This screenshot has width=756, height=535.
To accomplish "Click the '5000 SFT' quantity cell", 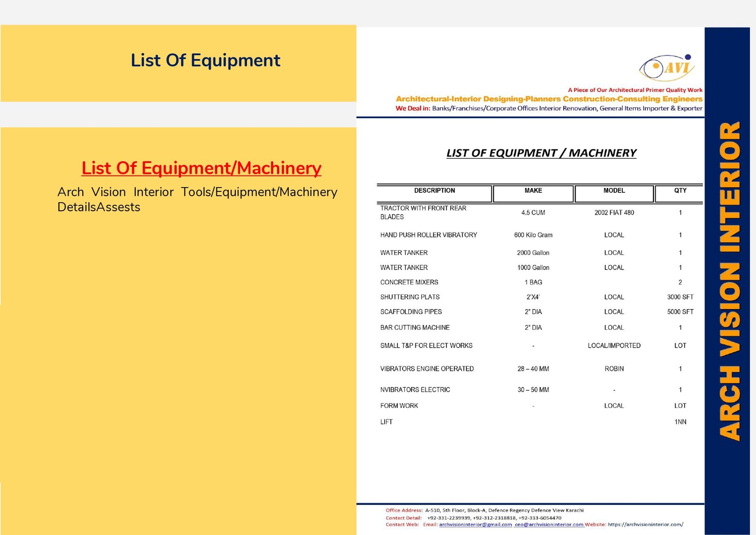I will (x=680, y=312).
